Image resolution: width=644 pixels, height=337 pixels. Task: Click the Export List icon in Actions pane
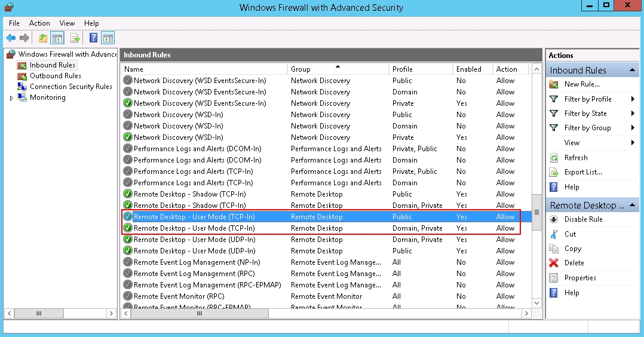click(554, 172)
